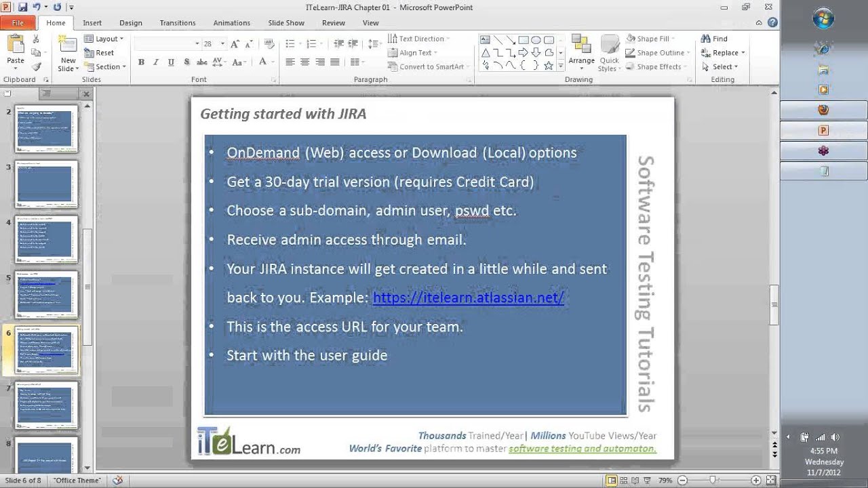
Task: Click the Save icon in Quick Access Toolbar
Action: tap(23, 7)
